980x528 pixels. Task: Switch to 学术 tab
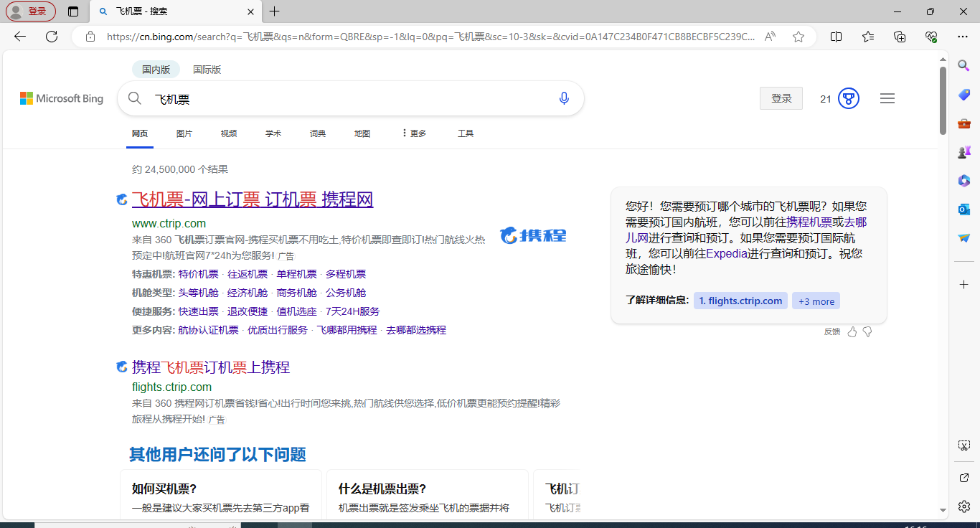pyautogui.click(x=273, y=133)
